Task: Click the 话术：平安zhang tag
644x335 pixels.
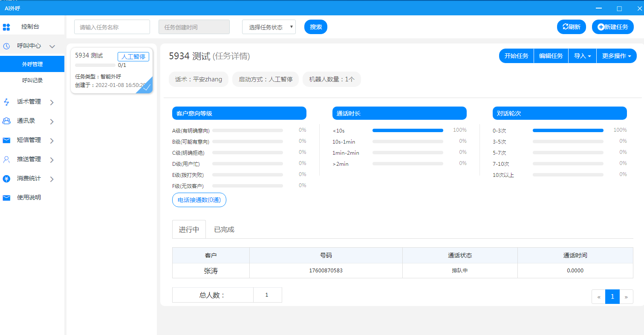Action: (x=199, y=79)
